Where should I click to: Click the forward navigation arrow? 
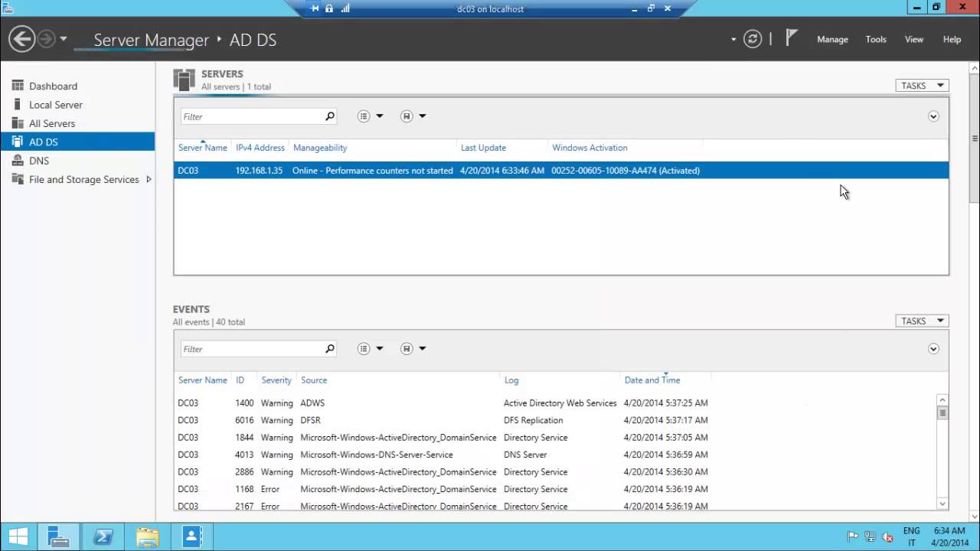click(x=47, y=39)
